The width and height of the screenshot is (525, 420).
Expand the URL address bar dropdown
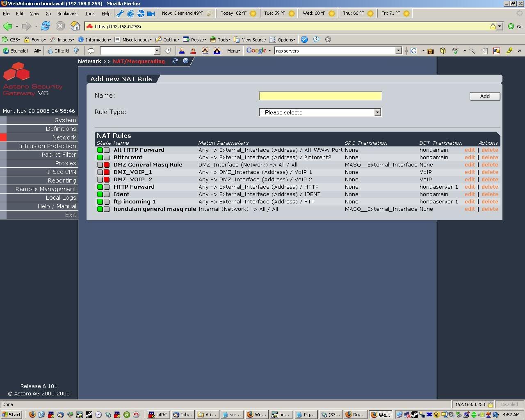tap(500, 26)
